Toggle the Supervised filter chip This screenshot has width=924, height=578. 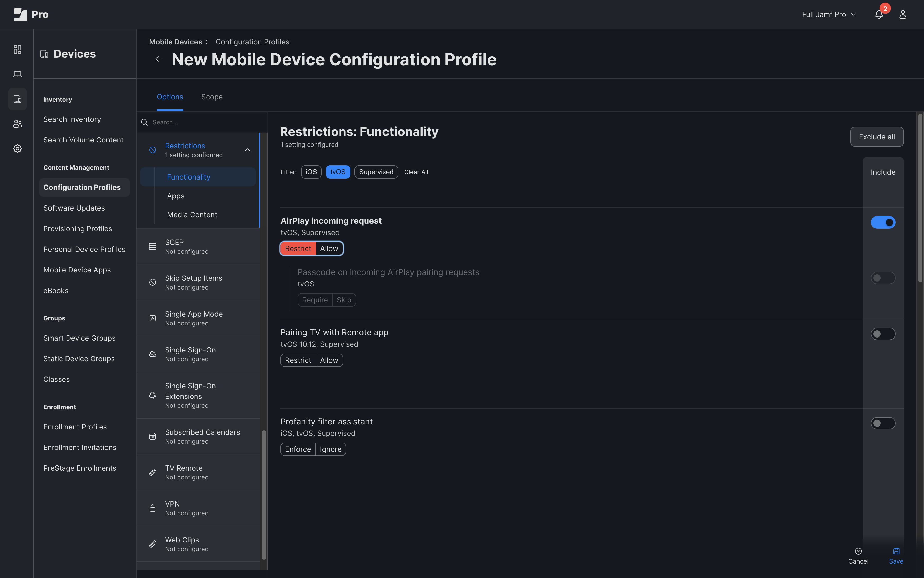[x=376, y=172]
